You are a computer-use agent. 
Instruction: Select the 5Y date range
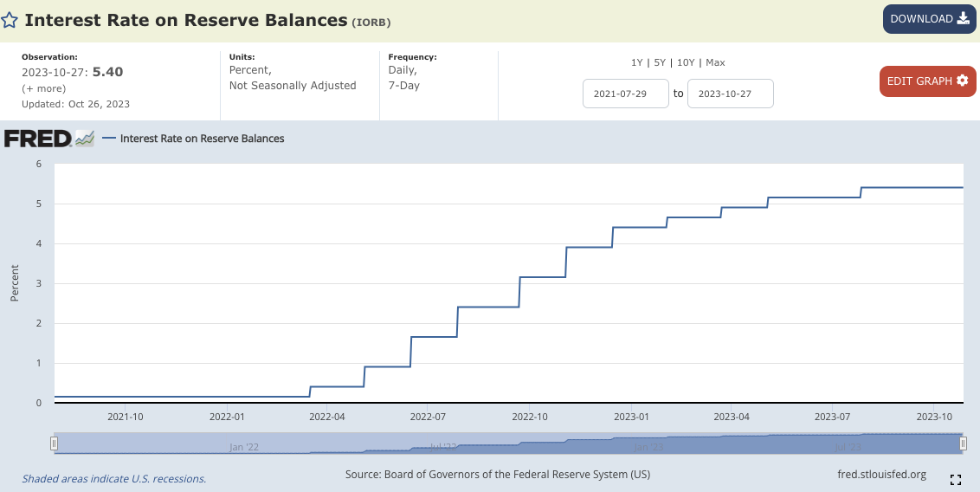pos(660,62)
